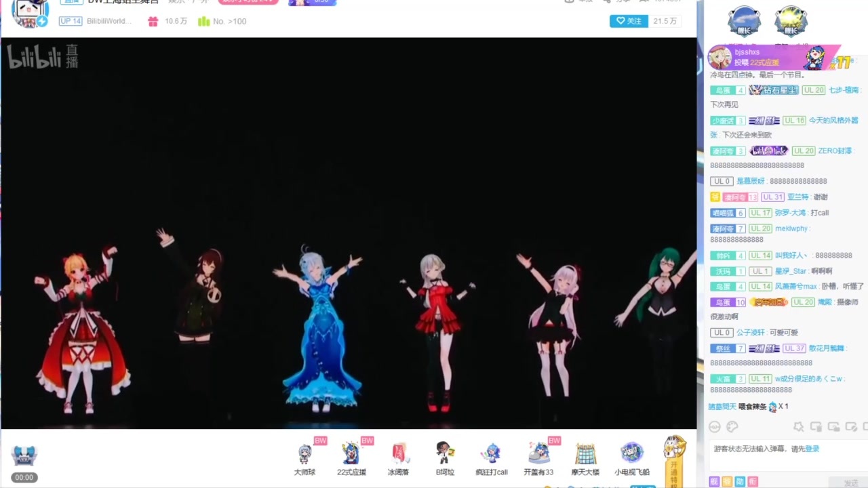Screen dimensions: 868x488
Task: Open the pin-shaped chat toolbar icon
Action: (x=799, y=426)
